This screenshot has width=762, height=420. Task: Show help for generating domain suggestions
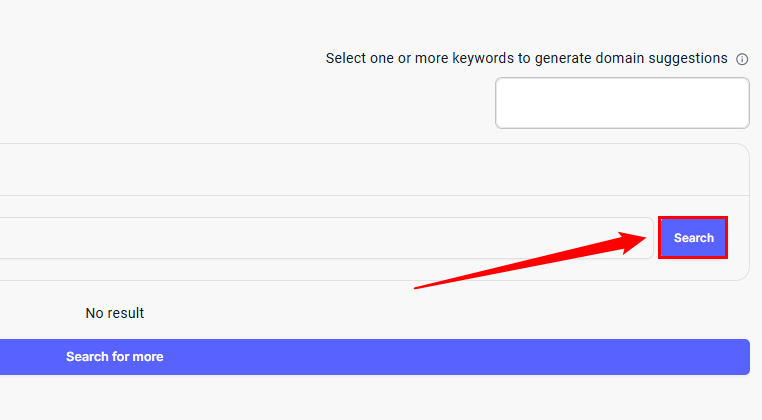click(x=742, y=59)
